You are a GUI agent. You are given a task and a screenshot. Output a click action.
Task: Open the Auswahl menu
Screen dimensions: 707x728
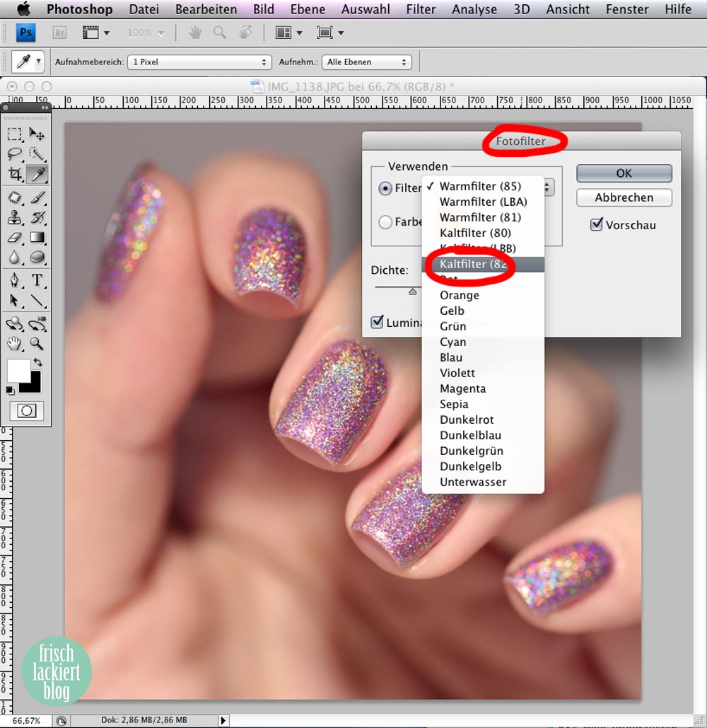[366, 9]
